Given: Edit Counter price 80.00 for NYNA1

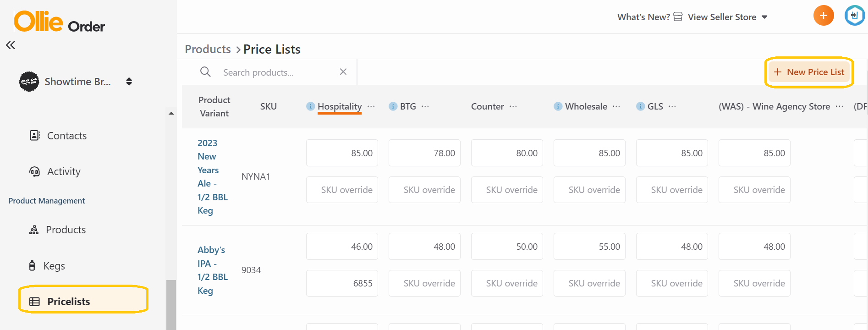Looking at the screenshot, I should click(x=507, y=153).
